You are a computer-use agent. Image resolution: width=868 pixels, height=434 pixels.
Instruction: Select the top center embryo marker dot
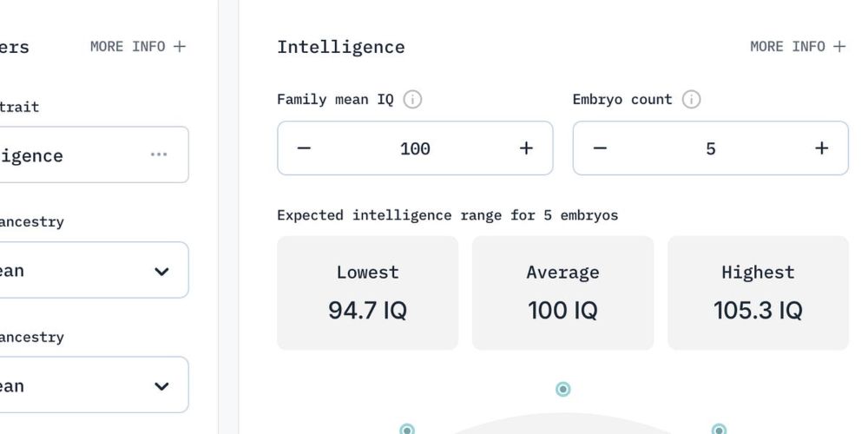(563, 389)
